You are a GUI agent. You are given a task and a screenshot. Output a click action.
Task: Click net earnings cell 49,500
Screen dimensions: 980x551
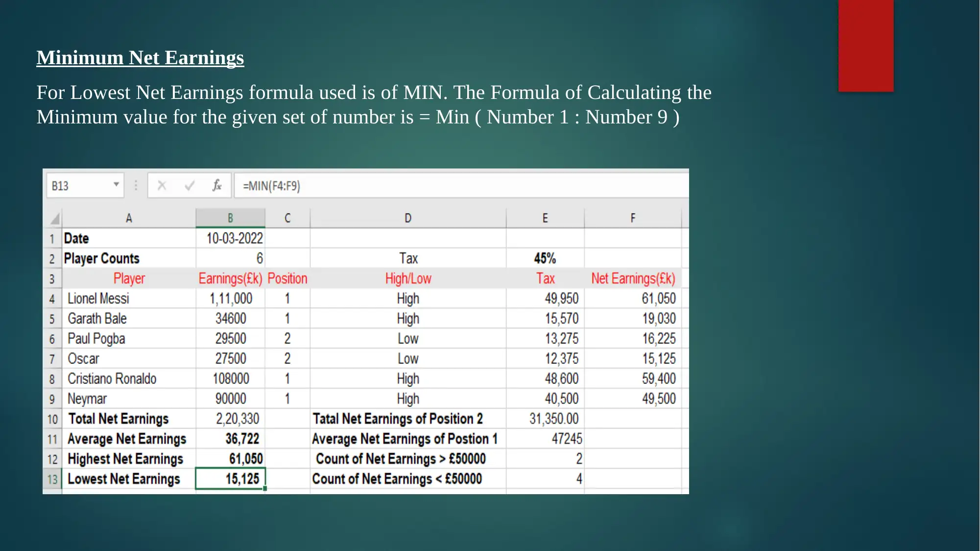(633, 399)
